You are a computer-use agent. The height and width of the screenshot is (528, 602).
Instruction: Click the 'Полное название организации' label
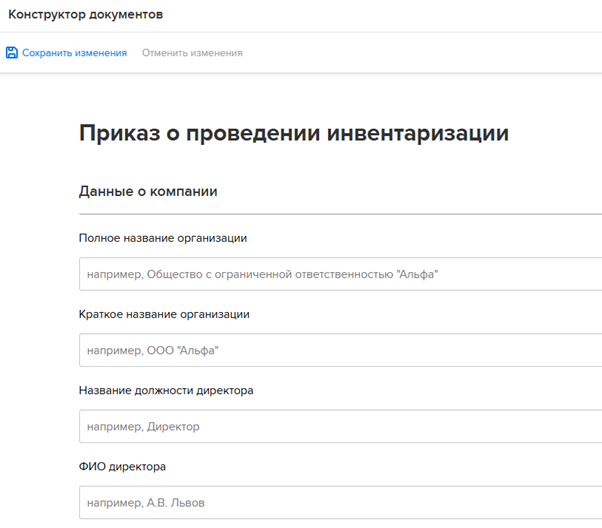point(163,238)
